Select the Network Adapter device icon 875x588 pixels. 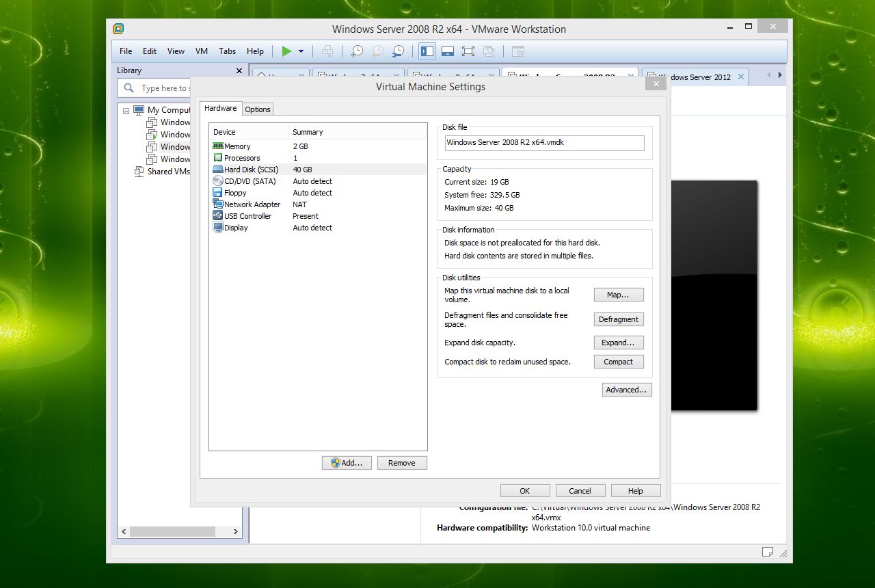pos(218,204)
